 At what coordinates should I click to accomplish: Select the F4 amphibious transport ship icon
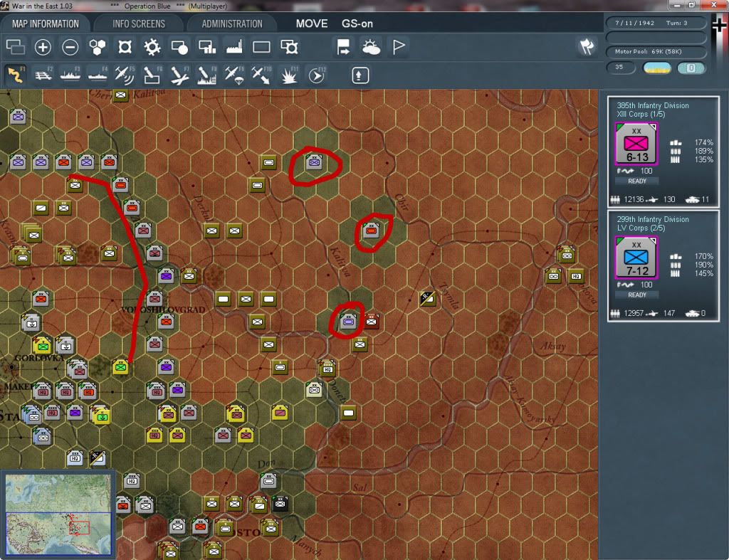pyautogui.click(x=97, y=75)
